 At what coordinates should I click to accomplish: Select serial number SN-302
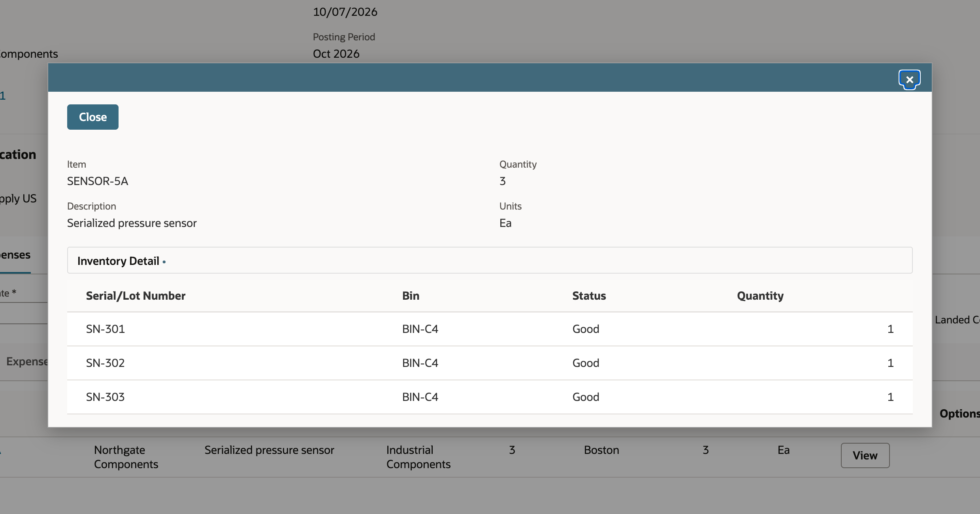106,363
